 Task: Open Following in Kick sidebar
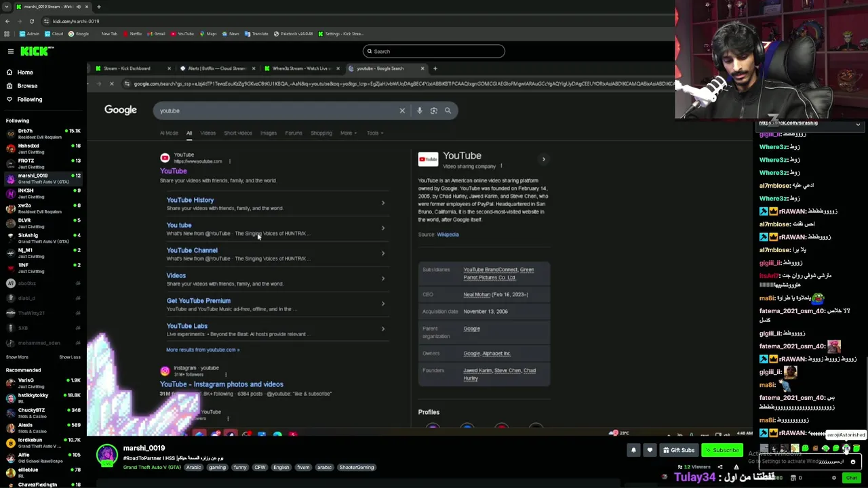pyautogui.click(x=29, y=99)
